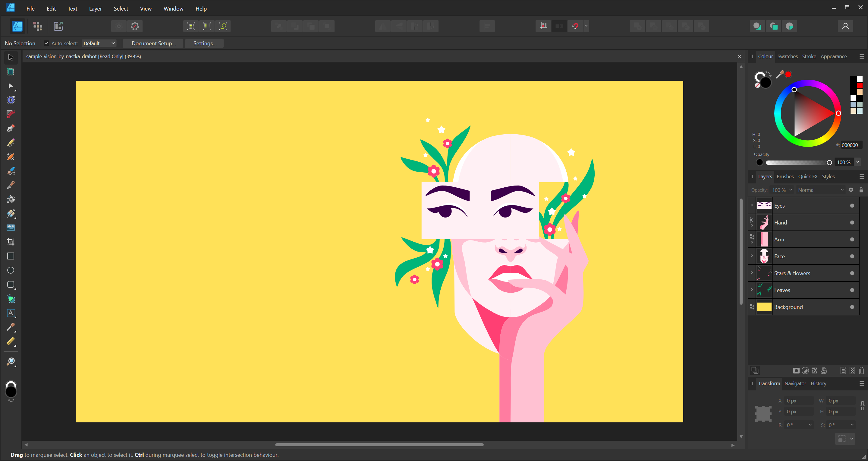The width and height of the screenshot is (868, 461).
Task: Click the Settings button
Action: 205,43
